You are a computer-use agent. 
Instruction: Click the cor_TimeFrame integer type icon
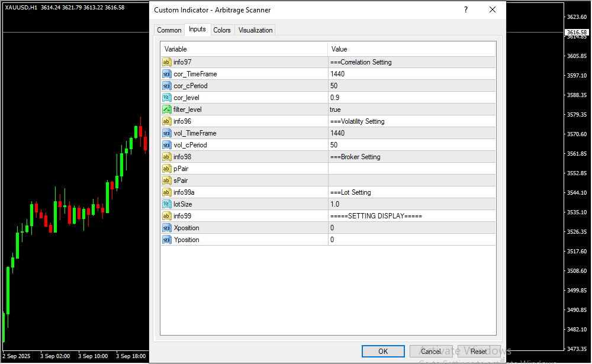(x=166, y=74)
